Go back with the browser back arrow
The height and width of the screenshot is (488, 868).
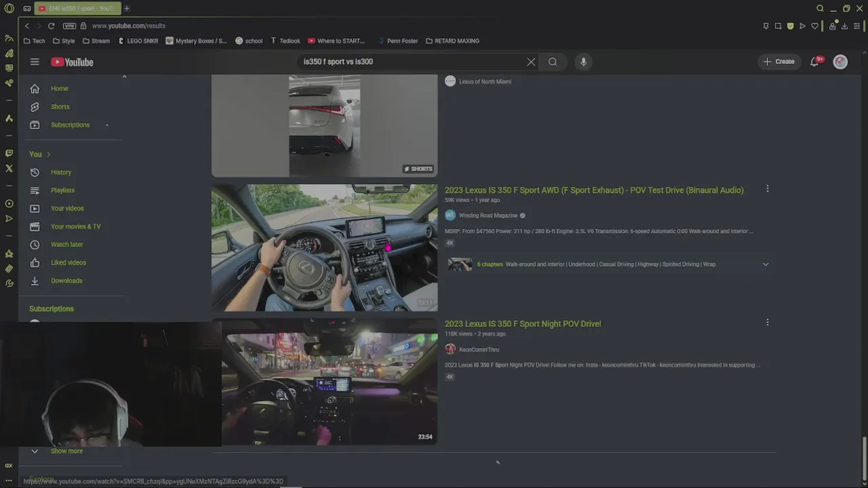tap(27, 26)
